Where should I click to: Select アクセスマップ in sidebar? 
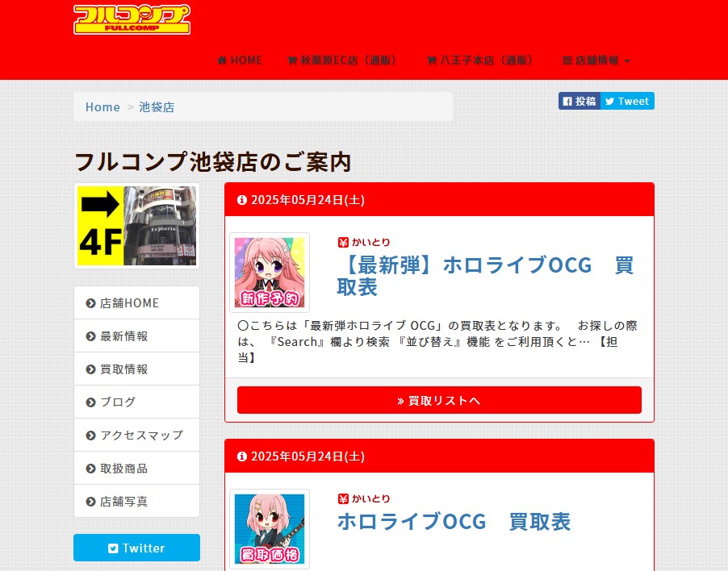click(136, 435)
